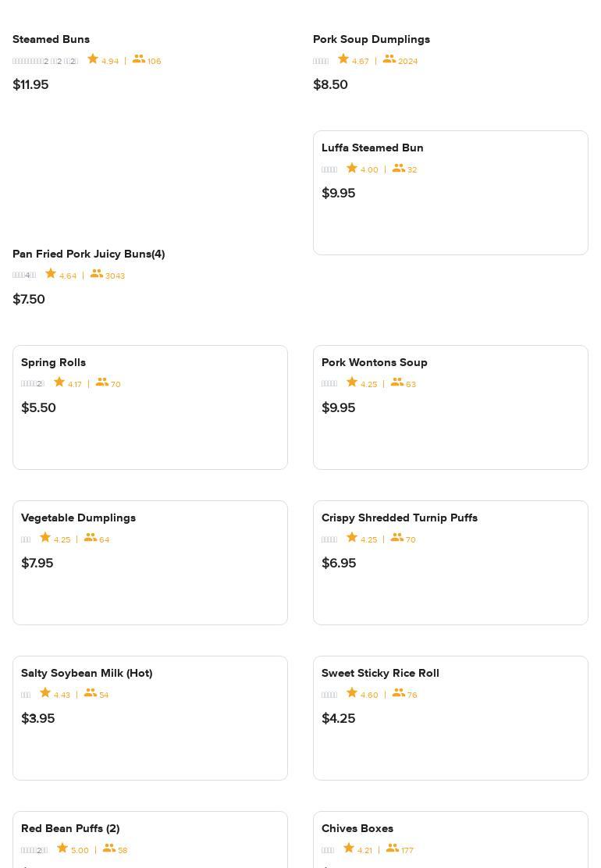Click the star icon on Spring Rolls
The image size is (601, 868).
[59, 382]
